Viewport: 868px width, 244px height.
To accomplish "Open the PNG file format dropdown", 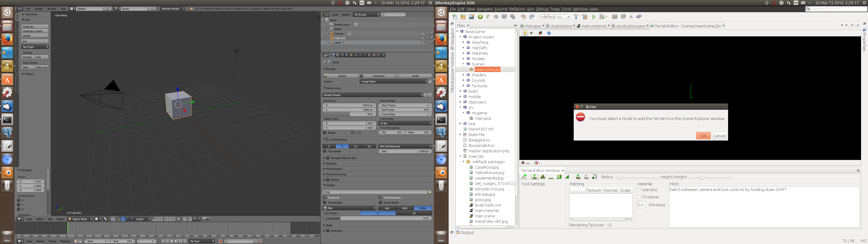I will pyautogui.click(x=349, y=208).
